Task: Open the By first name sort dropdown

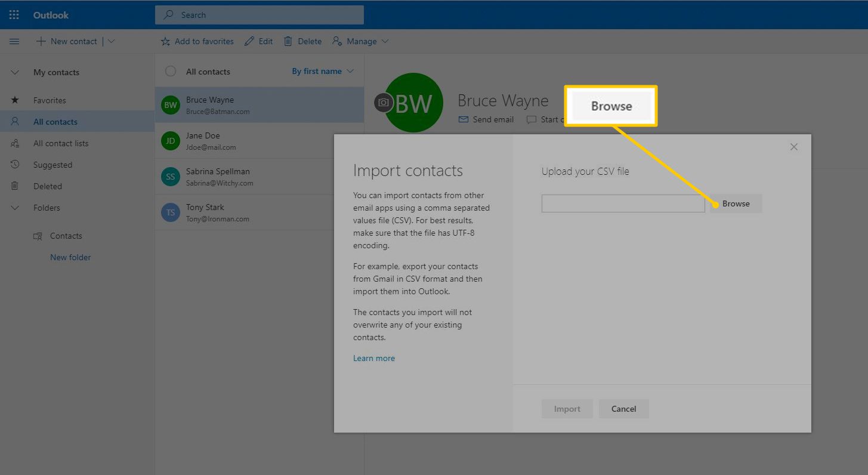Action: pos(323,71)
